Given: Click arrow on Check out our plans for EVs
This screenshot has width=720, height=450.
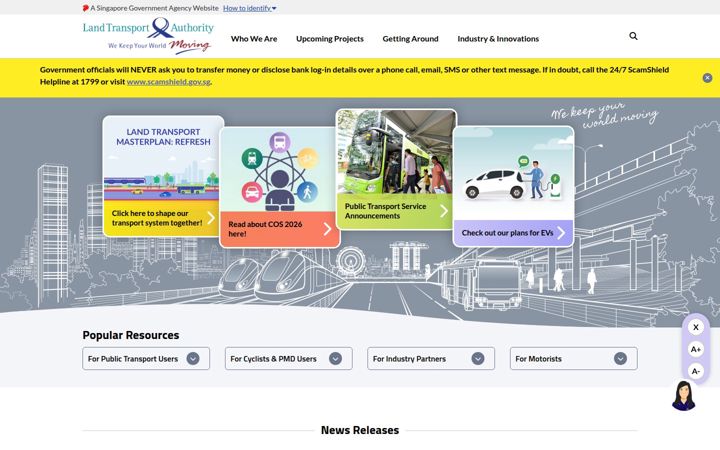Looking at the screenshot, I should pyautogui.click(x=561, y=233).
